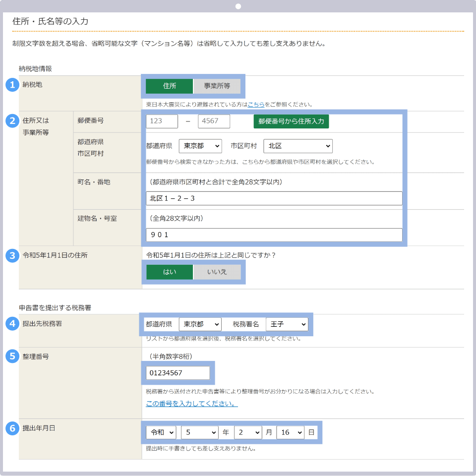Open the era dropdown showing 令和

[x=161, y=432]
